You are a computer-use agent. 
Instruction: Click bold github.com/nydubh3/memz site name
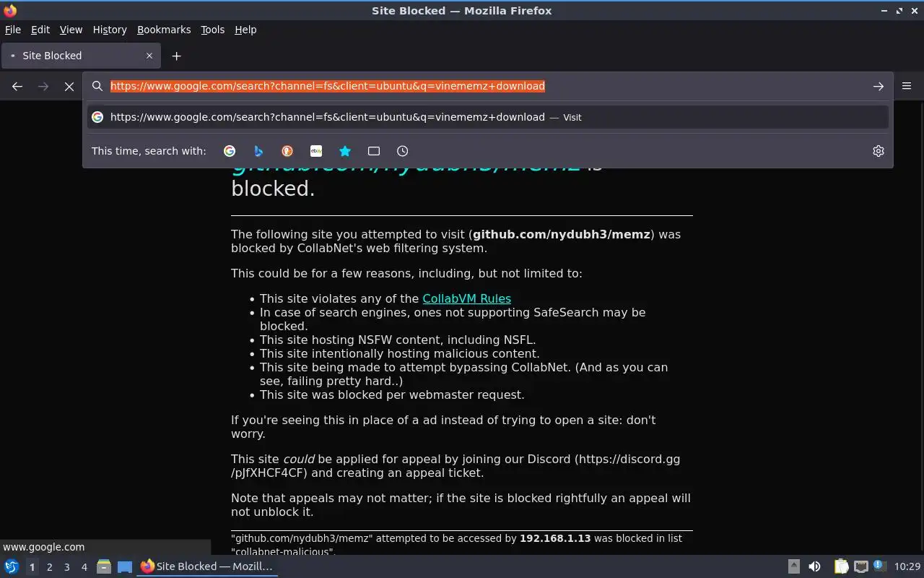562,234
